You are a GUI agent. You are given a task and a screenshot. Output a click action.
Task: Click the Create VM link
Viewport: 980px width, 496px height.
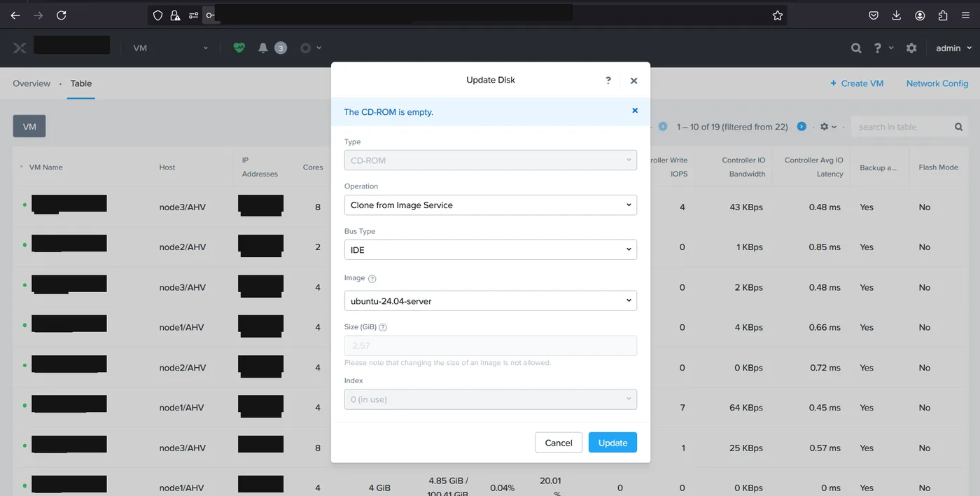[857, 83]
